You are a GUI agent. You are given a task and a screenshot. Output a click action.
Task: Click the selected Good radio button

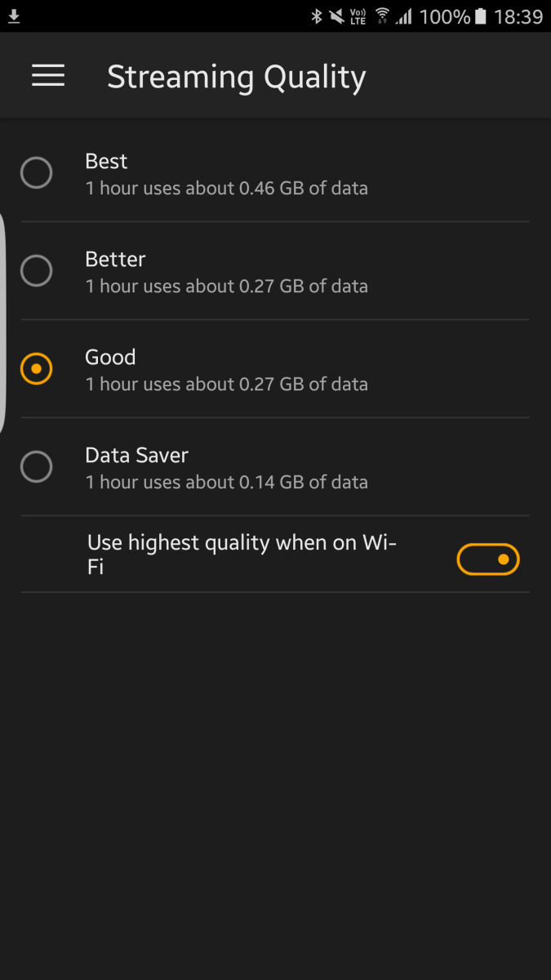(37, 369)
